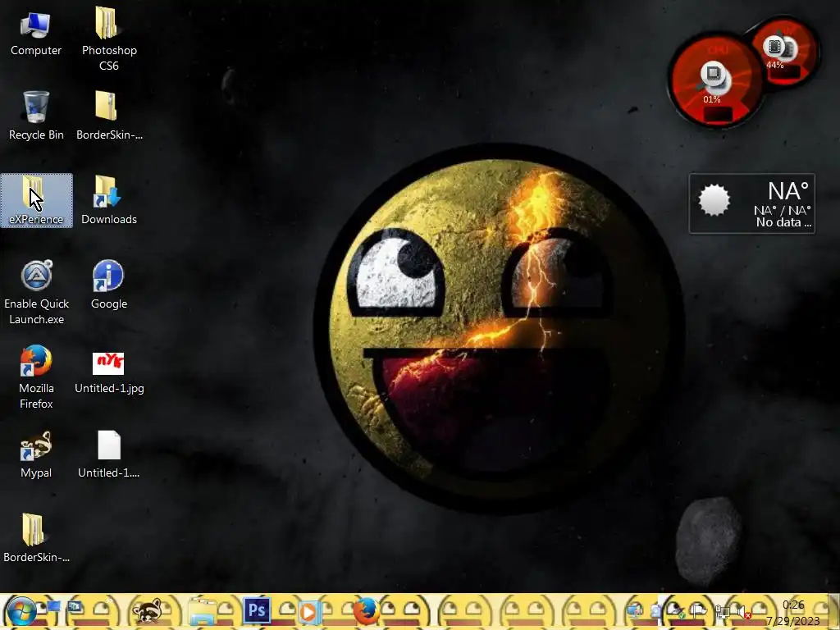The height and width of the screenshot is (630, 840).
Task: Click the Show desktop strip at taskbar end
Action: click(834, 611)
